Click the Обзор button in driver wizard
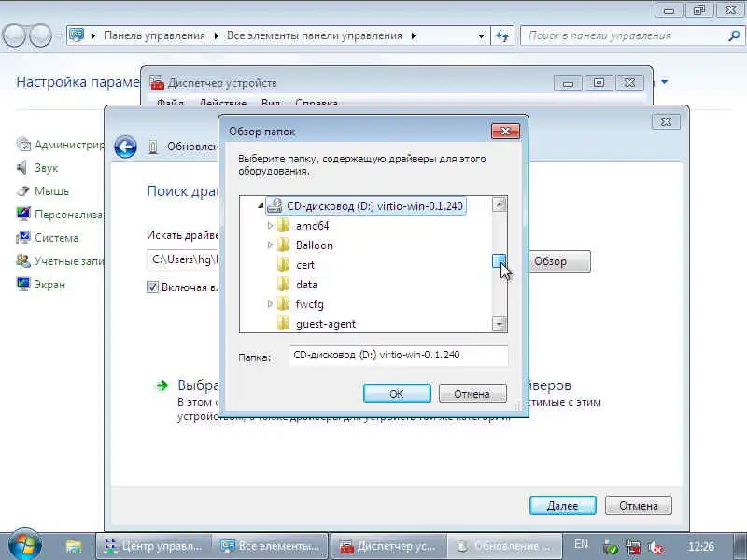 tap(559, 261)
